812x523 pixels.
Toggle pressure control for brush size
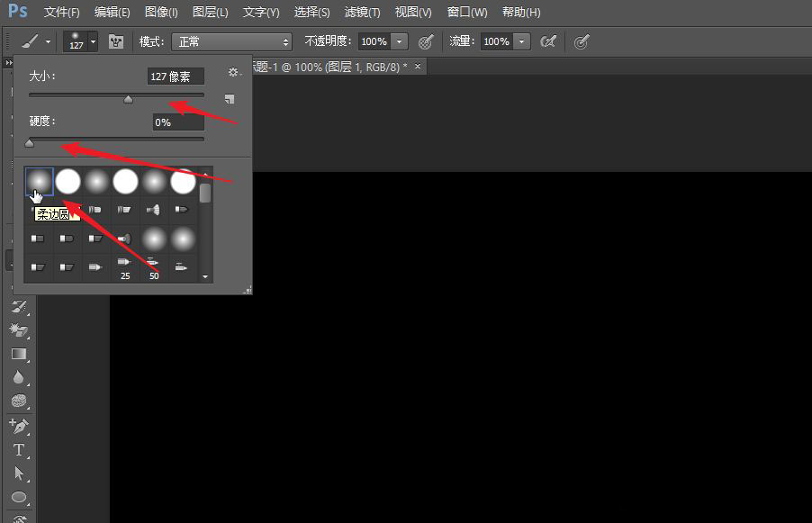coord(582,41)
